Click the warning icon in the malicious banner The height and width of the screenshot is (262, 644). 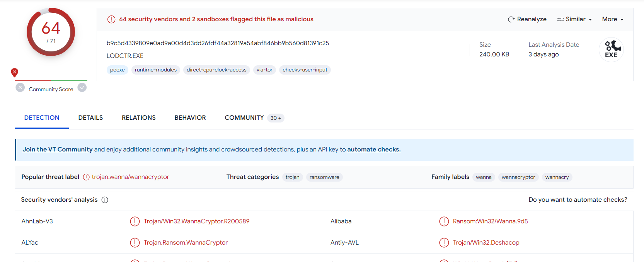111,19
